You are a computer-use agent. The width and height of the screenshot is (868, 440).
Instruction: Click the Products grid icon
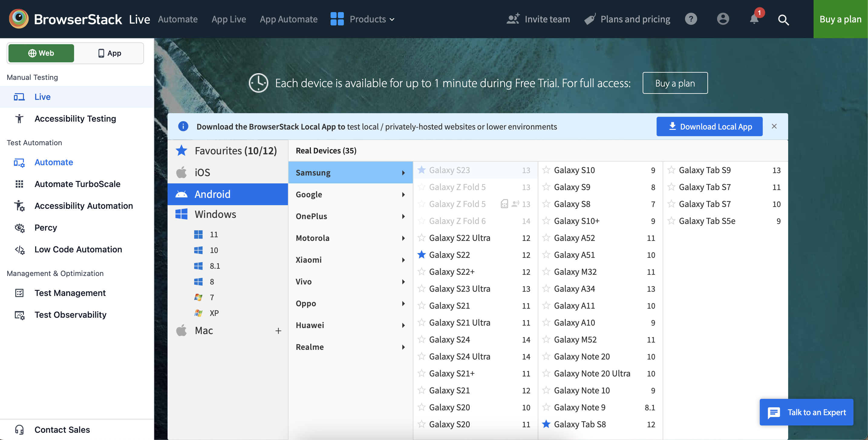pos(337,19)
